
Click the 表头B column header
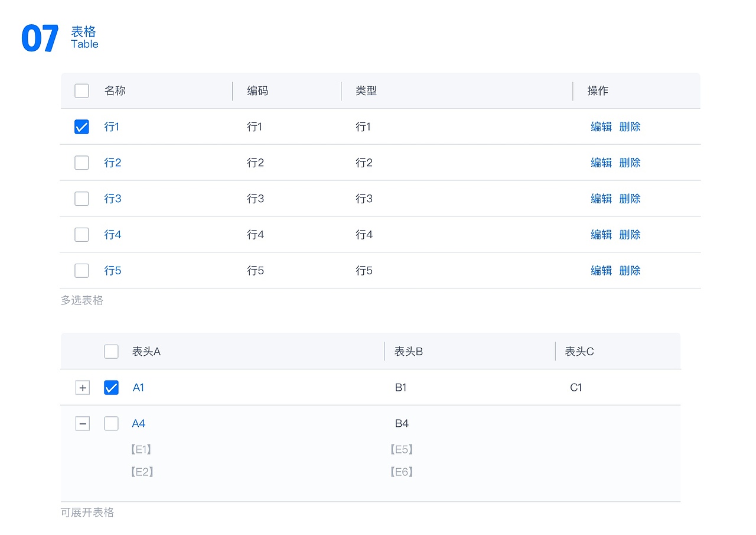(409, 352)
